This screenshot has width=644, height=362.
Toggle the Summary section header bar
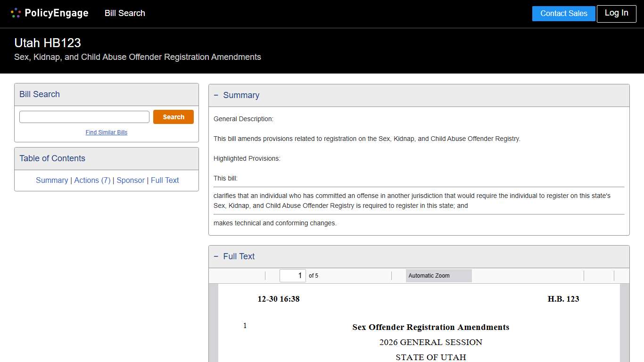click(419, 95)
